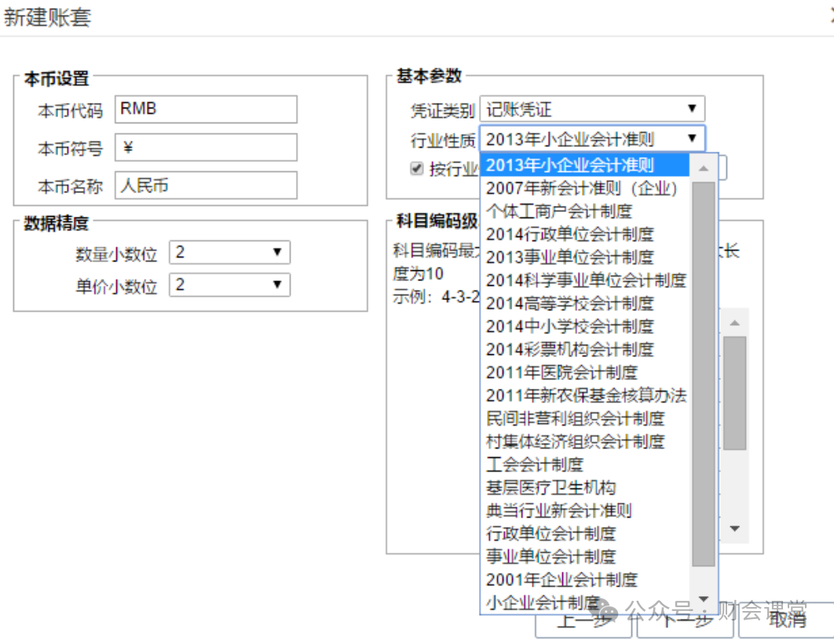Screen dimensions: 834x644
Task: Click the 取消 button
Action: [787, 620]
